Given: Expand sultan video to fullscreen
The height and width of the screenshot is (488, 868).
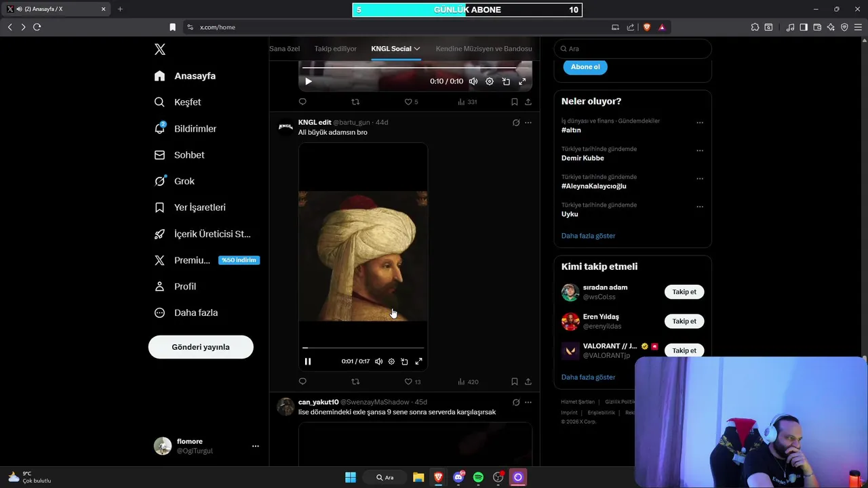Looking at the screenshot, I should pyautogui.click(x=418, y=361).
